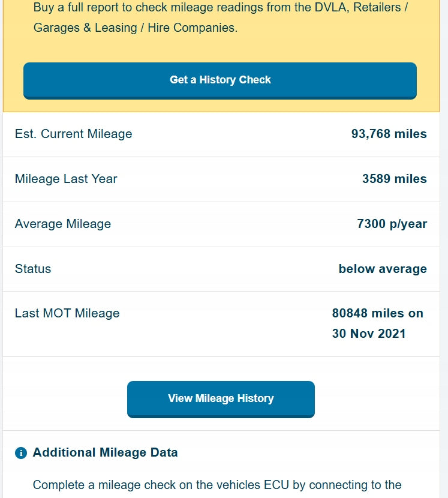This screenshot has height=498, width=448.
Task: Click the Est. Current Mileage label
Action: (x=73, y=134)
